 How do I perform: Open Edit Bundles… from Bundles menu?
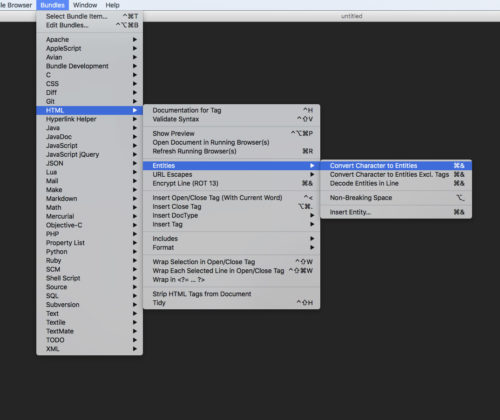coord(89,25)
